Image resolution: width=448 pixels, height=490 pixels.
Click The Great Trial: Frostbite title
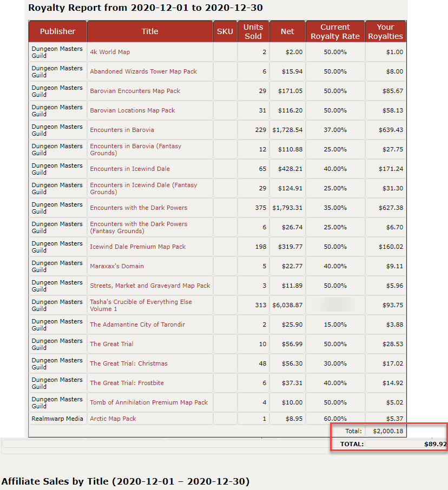tap(127, 383)
